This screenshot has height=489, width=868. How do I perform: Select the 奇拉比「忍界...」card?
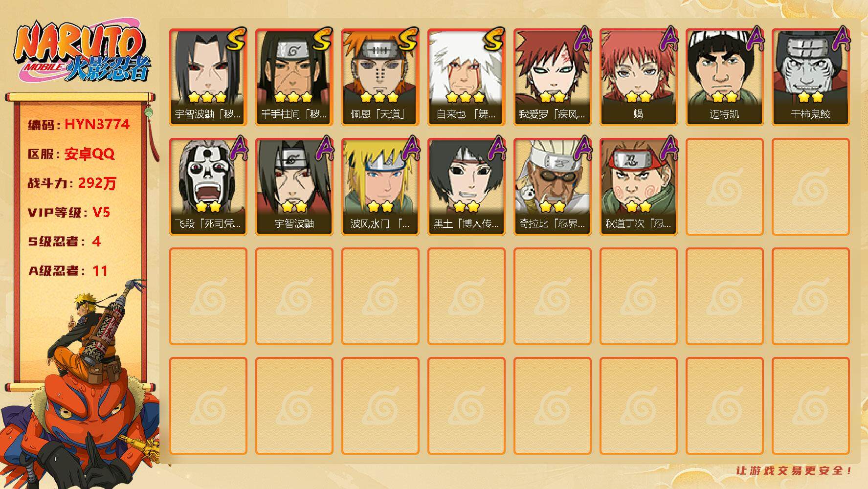tap(552, 187)
